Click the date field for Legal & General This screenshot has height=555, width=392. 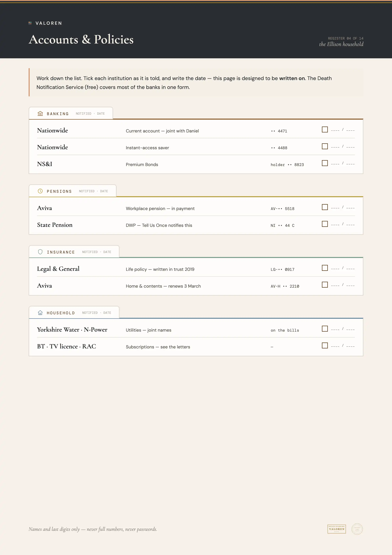pos(343,268)
